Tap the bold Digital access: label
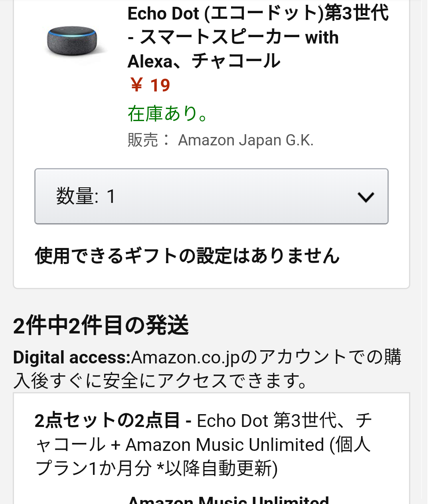The image size is (431, 504). click(72, 357)
